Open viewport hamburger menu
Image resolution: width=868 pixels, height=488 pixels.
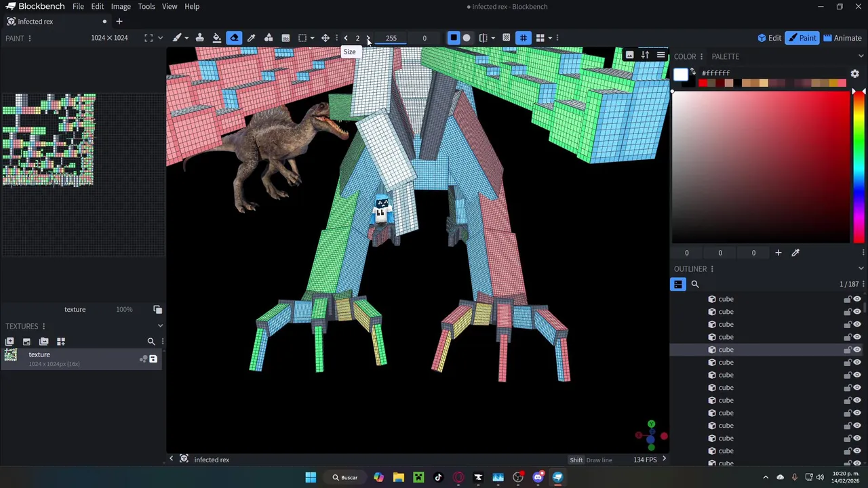coord(660,55)
